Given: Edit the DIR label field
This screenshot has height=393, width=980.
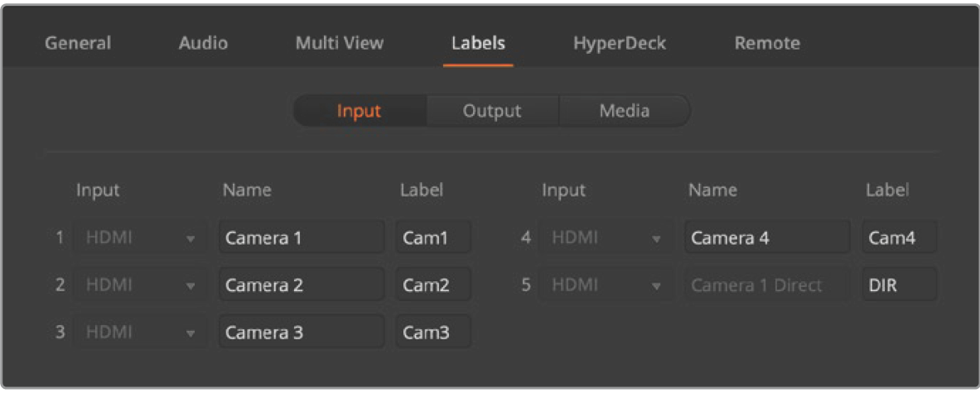Looking at the screenshot, I should pos(900,285).
